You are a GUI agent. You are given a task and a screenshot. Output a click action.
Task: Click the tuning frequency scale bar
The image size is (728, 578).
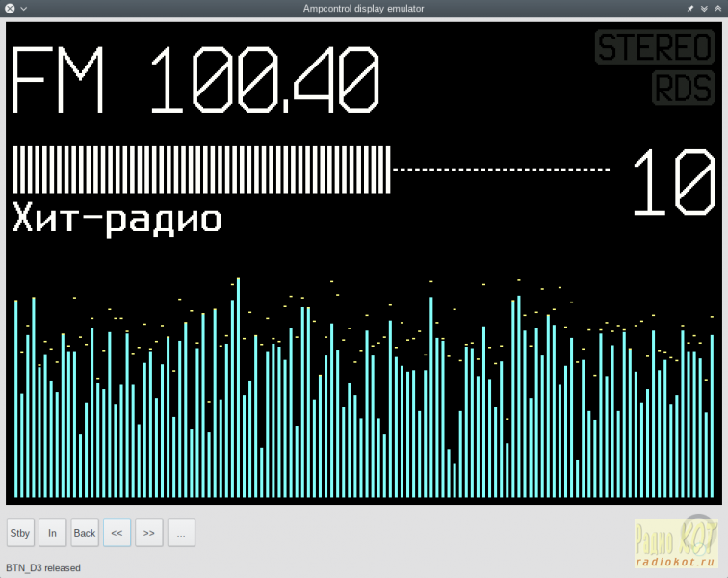click(x=310, y=170)
